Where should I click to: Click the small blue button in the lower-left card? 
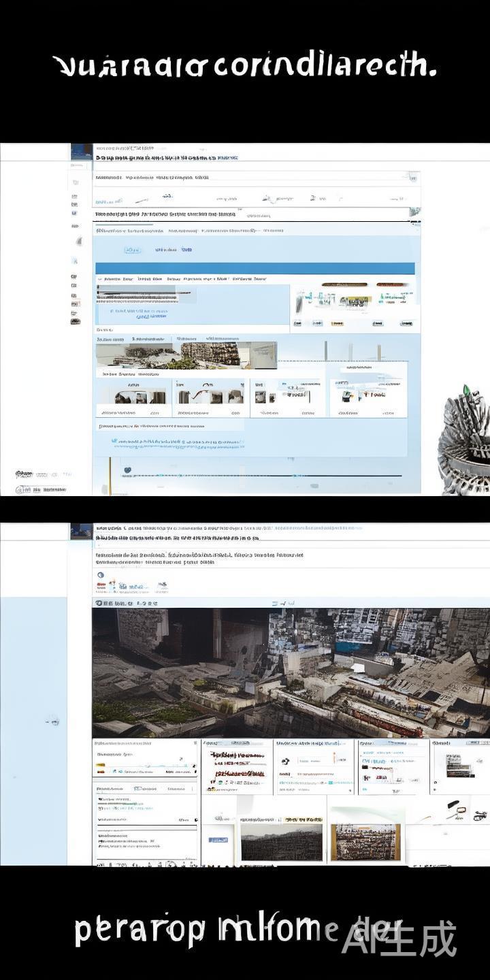coord(218,840)
